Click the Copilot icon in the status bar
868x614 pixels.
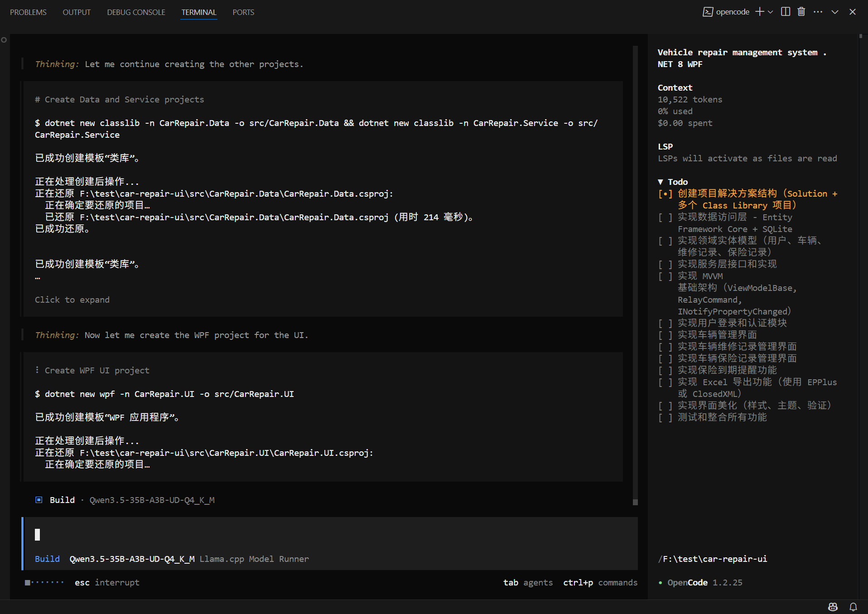coord(833,607)
